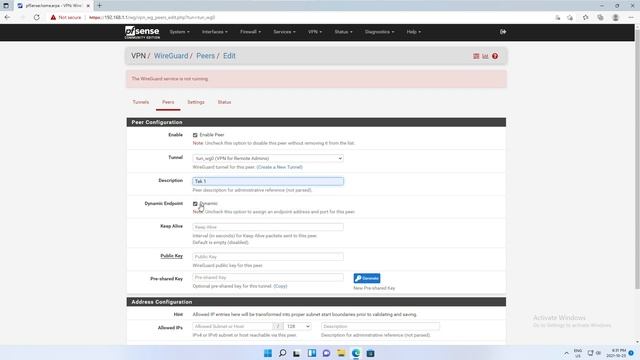
Task: Uncheck the Dynamic endpoint checkbox
Action: (195, 204)
